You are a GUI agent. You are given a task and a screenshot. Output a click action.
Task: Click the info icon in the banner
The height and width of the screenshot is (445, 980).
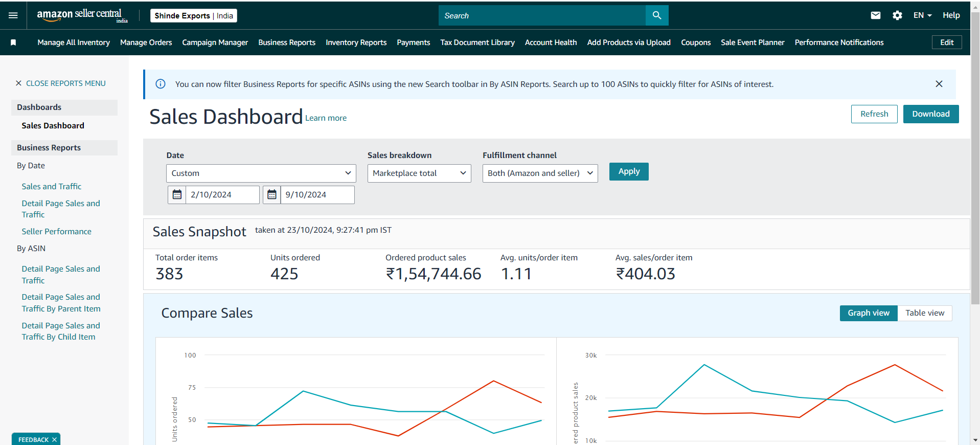click(x=161, y=84)
